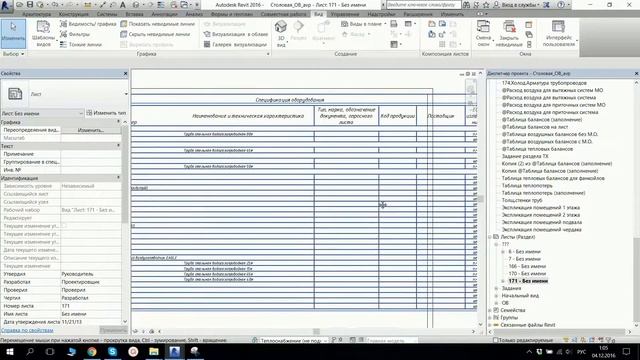Select Толщ.стенки труб in project browser
640x360 pixels.
tap(522, 200)
